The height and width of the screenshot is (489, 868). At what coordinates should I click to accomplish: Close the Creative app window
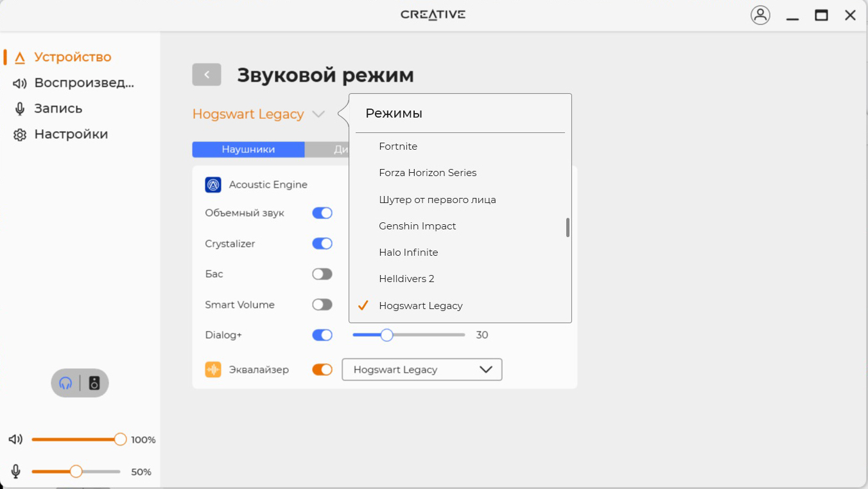pyautogui.click(x=850, y=15)
